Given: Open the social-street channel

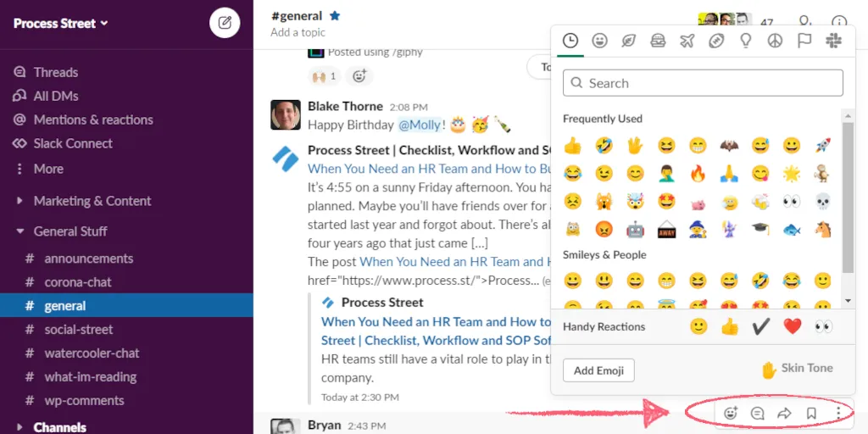Looking at the screenshot, I should click(x=79, y=330).
